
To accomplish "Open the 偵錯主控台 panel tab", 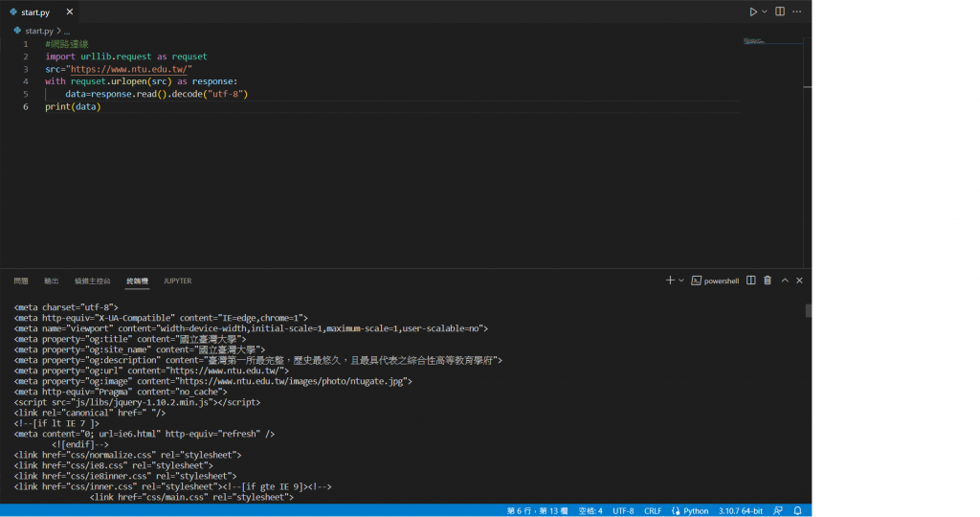I will [93, 281].
